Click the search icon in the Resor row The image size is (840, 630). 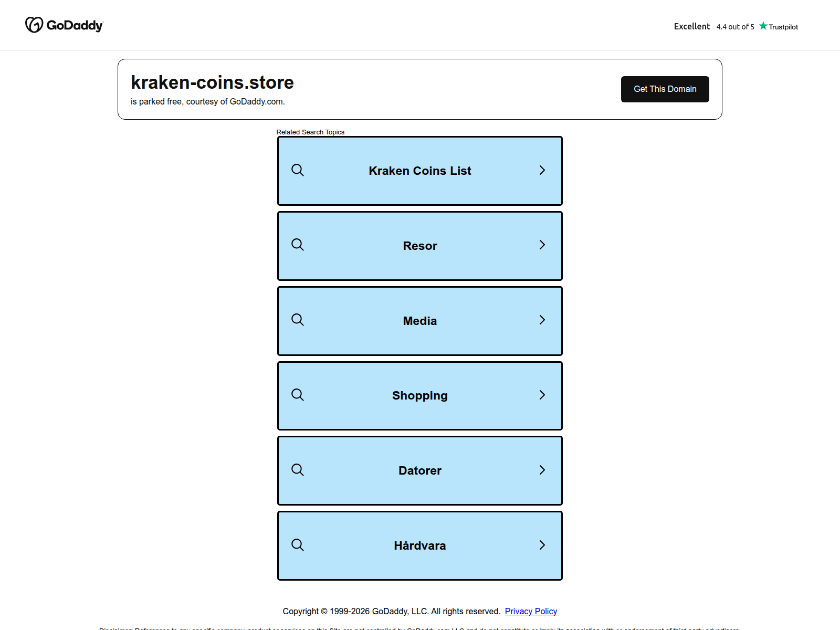pyautogui.click(x=298, y=245)
